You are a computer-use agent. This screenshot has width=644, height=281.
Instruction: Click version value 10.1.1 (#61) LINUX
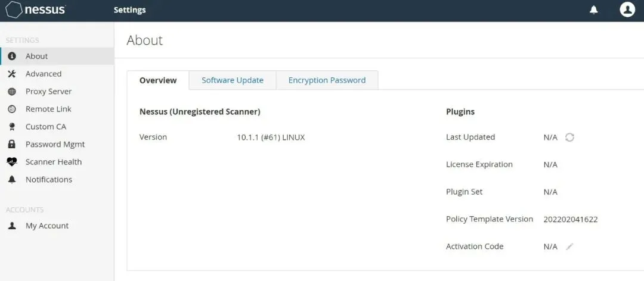click(x=271, y=138)
